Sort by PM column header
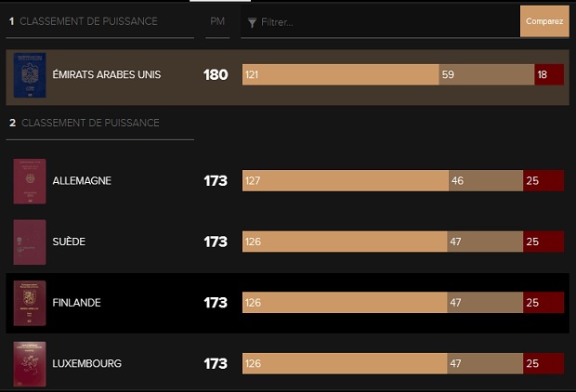This screenshot has width=576, height=392. (x=217, y=21)
